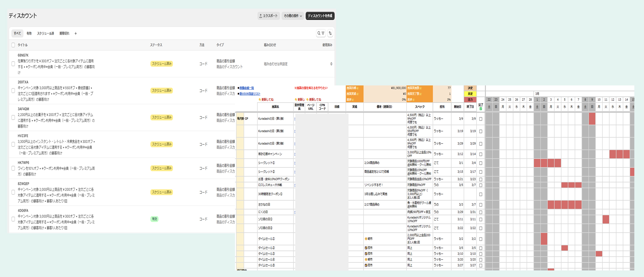
Task: Open the 画像依頼一覧 link
Action: pos(247,88)
